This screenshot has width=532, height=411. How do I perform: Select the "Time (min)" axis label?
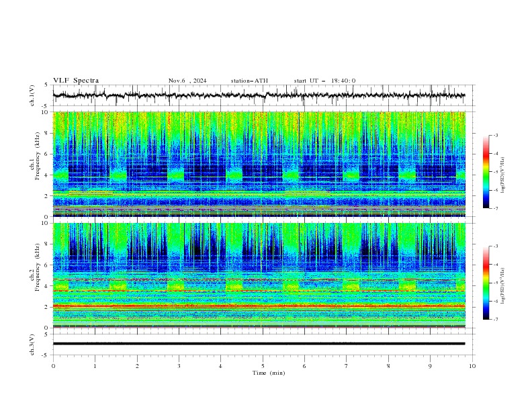(x=269, y=373)
